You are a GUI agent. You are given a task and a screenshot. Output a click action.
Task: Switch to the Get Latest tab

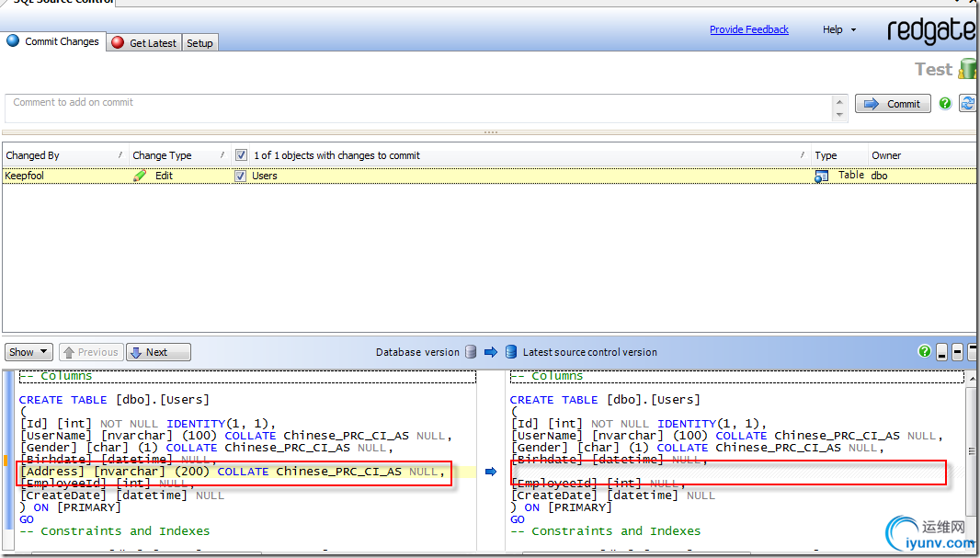pos(144,42)
